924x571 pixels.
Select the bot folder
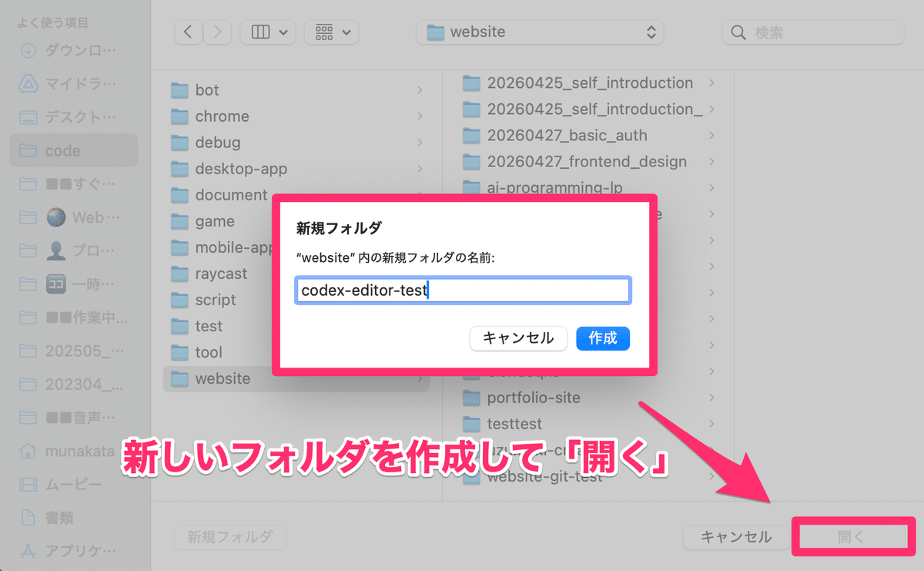[x=296, y=90]
